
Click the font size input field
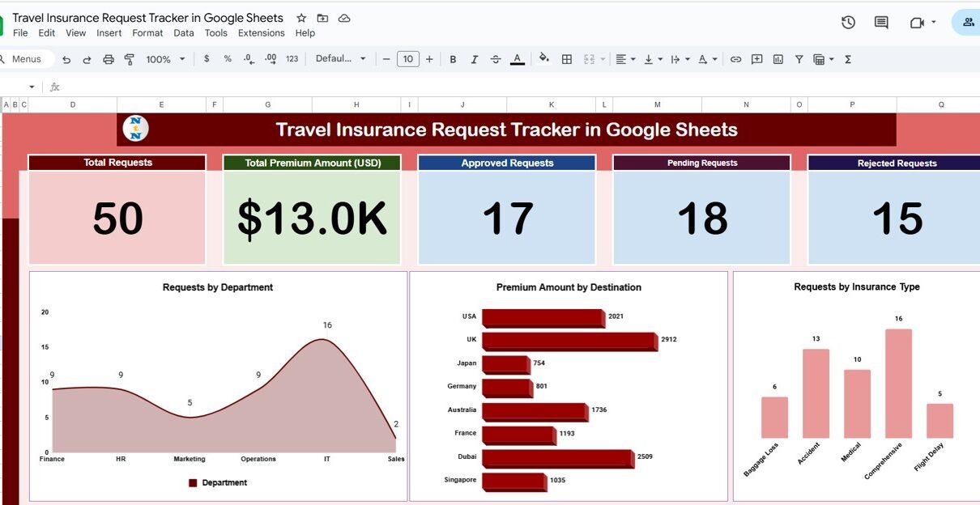pos(407,59)
